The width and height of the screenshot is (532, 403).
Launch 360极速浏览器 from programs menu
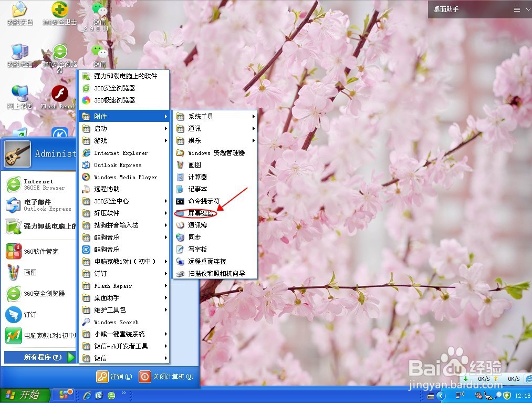[124, 100]
